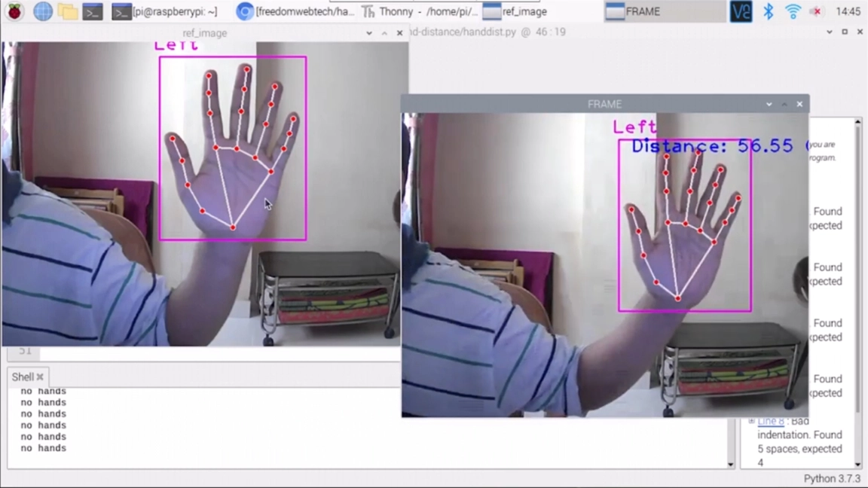
Task: Click the assistant panel scrollbar down arrow
Action: 858,464
